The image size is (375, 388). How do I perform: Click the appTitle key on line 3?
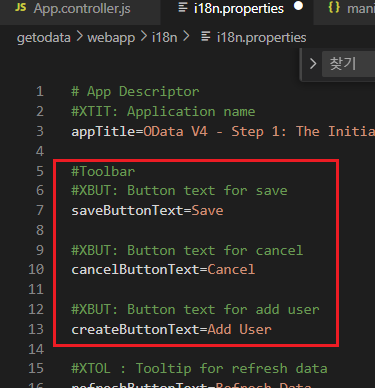coord(103,131)
